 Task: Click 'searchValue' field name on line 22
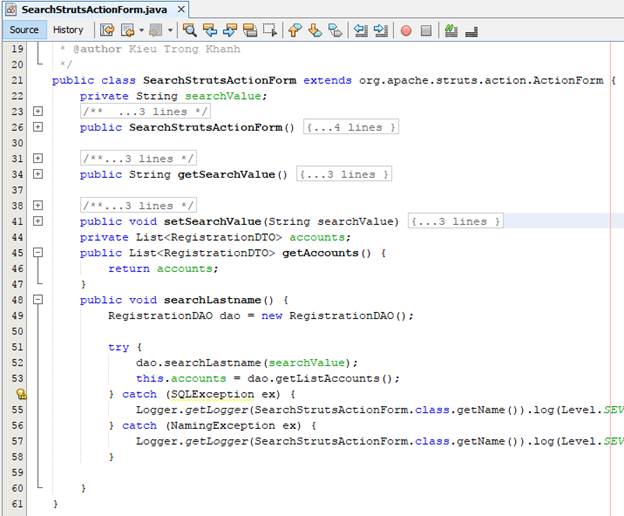click(x=223, y=96)
